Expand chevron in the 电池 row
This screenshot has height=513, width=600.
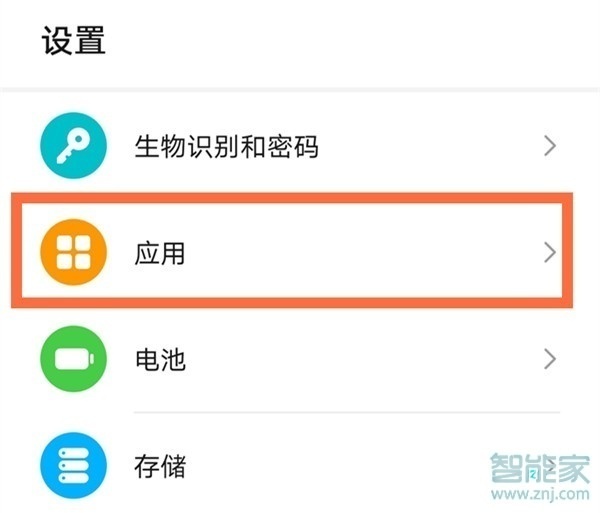549,358
